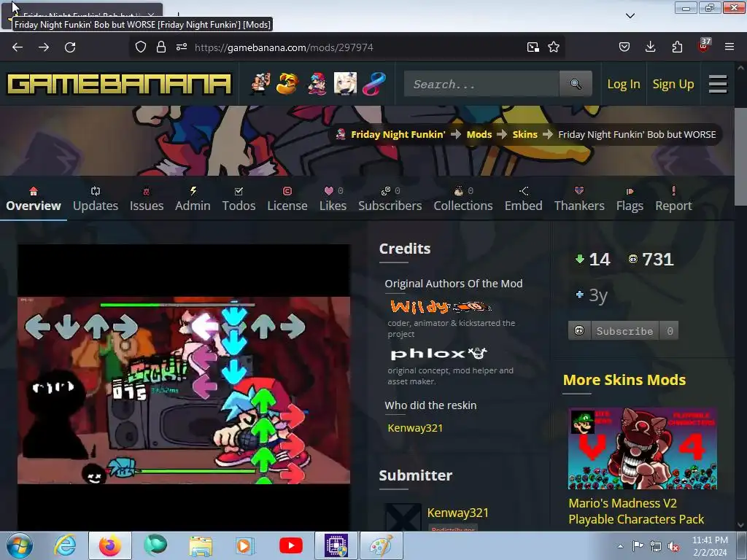Click the page vertical scrollbar thumb
This screenshot has height=560, width=747.
click(x=740, y=157)
